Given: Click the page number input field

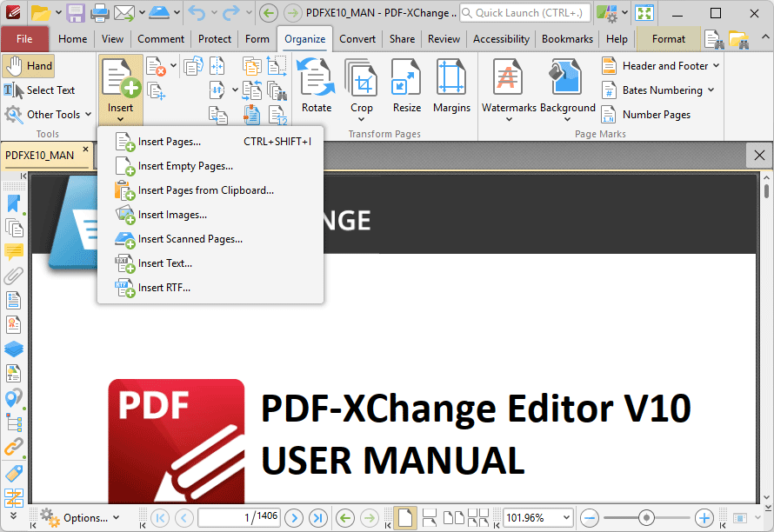Looking at the screenshot, I should pos(239,517).
